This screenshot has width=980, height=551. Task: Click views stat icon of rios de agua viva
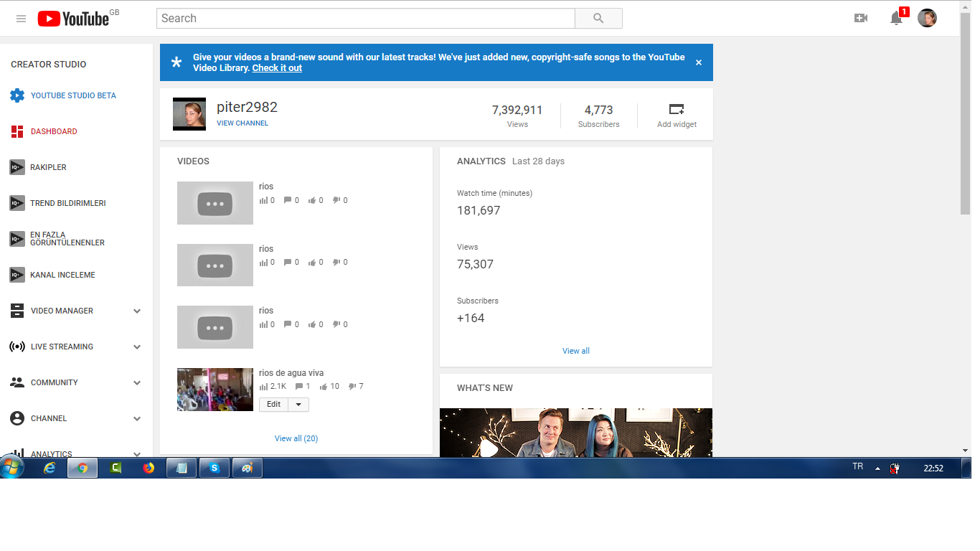(x=263, y=387)
